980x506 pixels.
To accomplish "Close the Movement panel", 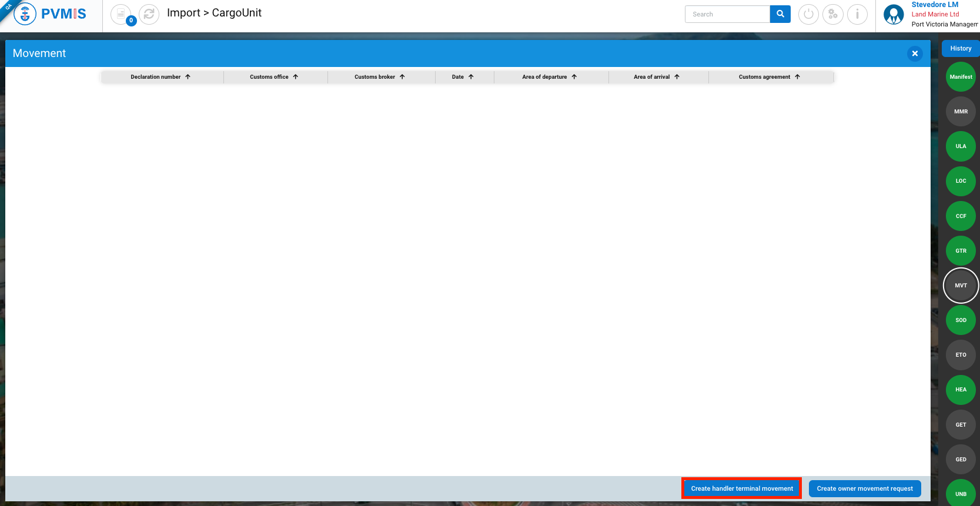I will pyautogui.click(x=914, y=53).
